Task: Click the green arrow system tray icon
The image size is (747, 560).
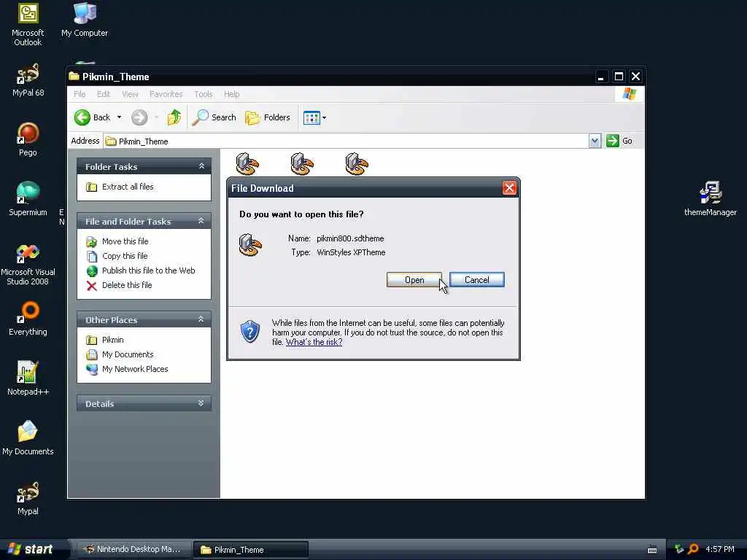Action: 679,549
